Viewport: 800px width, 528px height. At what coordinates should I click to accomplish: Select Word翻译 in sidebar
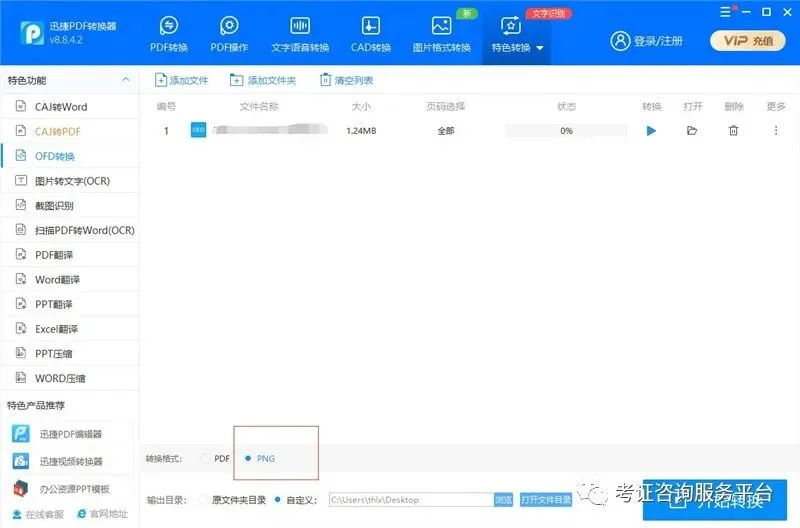[x=70, y=280]
